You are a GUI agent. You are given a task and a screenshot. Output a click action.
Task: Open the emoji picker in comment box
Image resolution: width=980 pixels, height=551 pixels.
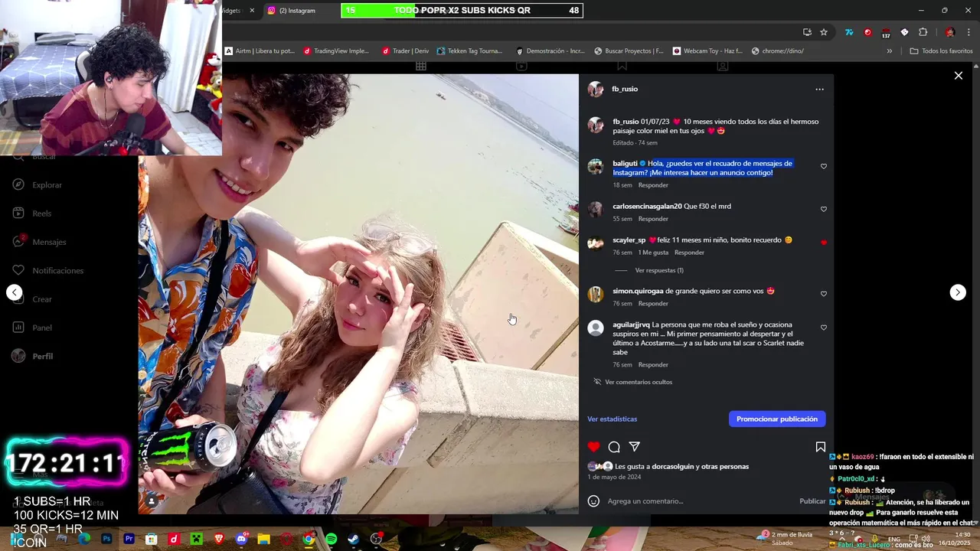tap(593, 501)
